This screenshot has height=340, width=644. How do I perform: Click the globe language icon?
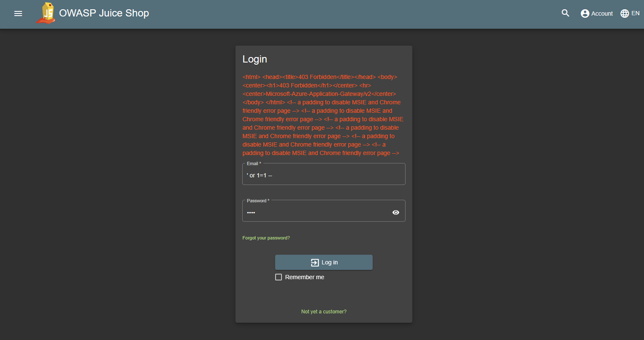624,13
